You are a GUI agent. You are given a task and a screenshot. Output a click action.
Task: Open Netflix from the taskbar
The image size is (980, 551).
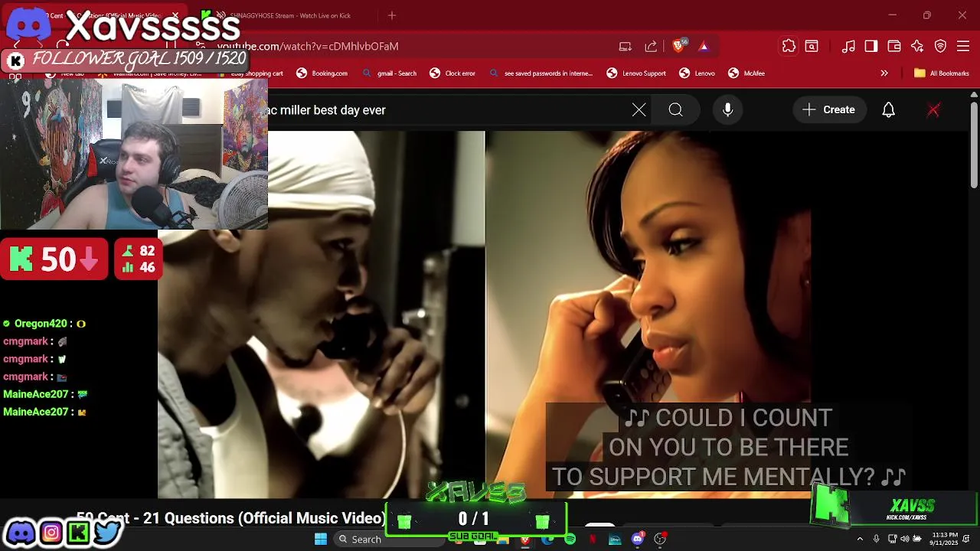pyautogui.click(x=593, y=539)
